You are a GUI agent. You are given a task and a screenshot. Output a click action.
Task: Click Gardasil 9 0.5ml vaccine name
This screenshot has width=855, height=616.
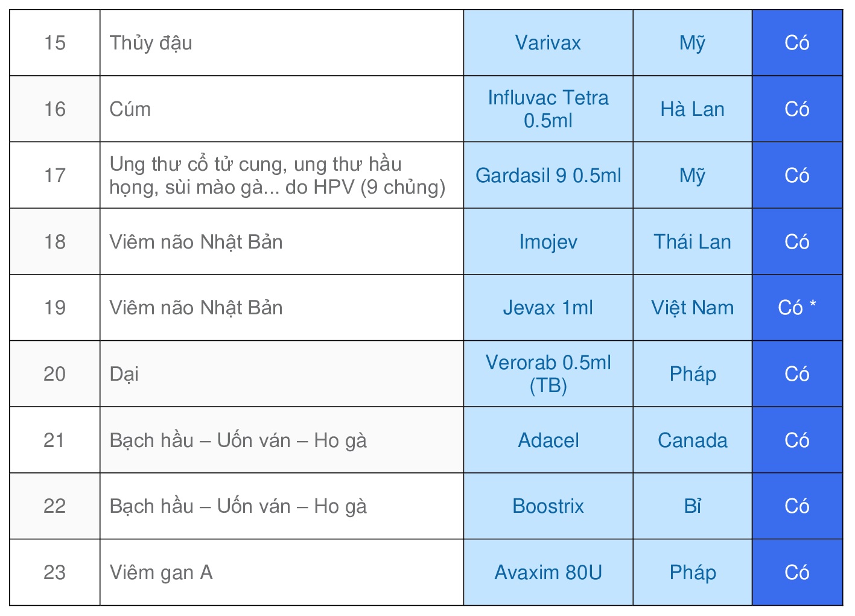click(x=548, y=176)
